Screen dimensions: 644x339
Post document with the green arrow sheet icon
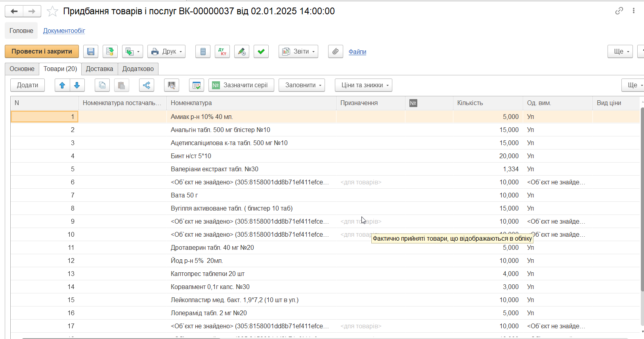[x=110, y=52]
